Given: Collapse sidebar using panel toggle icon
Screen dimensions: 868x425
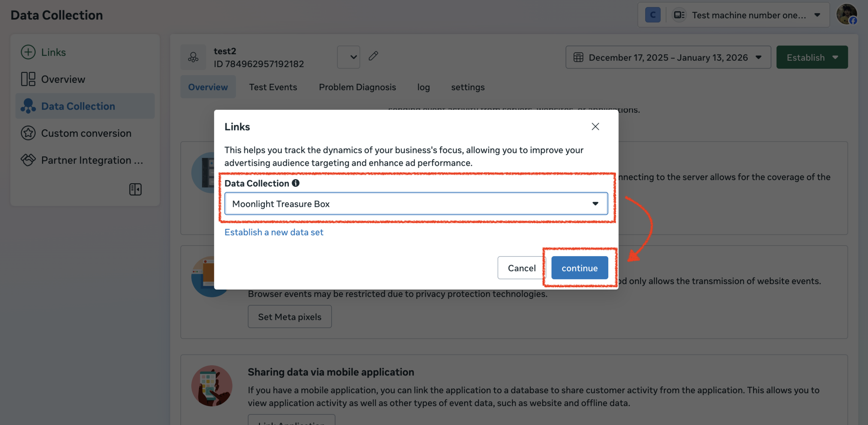Looking at the screenshot, I should point(135,189).
